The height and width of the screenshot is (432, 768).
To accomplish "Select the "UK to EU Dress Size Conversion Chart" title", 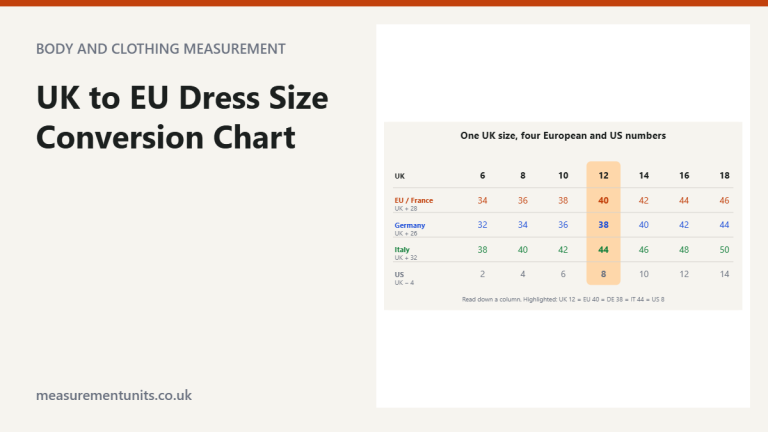I will tap(182, 117).
